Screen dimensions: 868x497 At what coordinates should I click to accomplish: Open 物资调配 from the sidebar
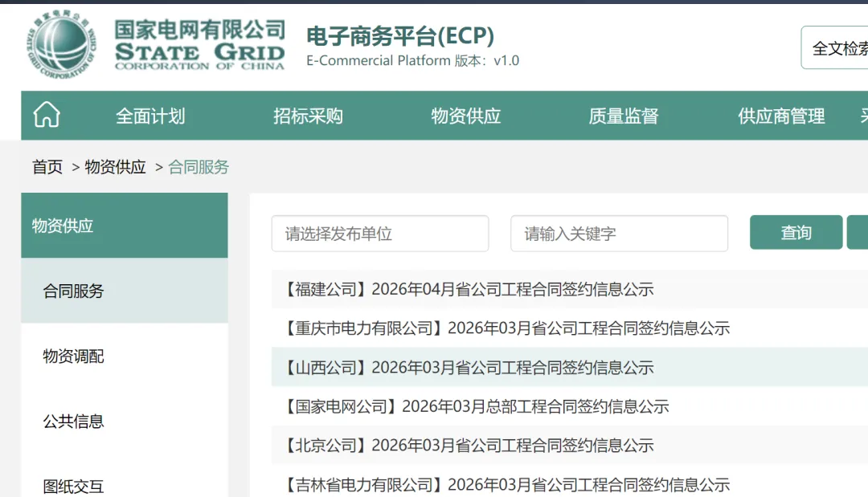tap(71, 356)
